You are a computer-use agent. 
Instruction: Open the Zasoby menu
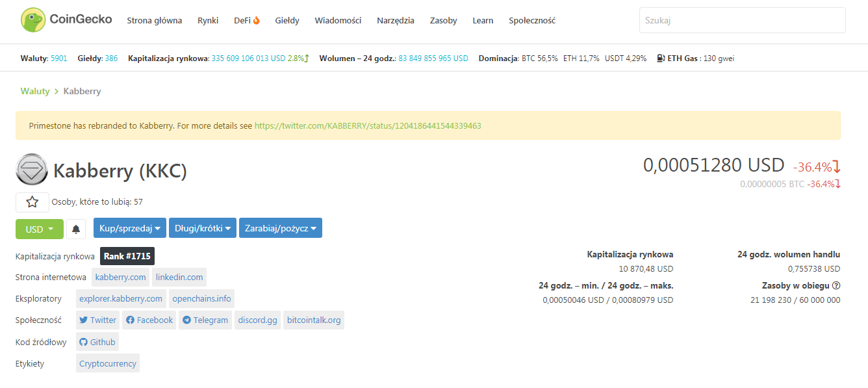[x=443, y=20]
